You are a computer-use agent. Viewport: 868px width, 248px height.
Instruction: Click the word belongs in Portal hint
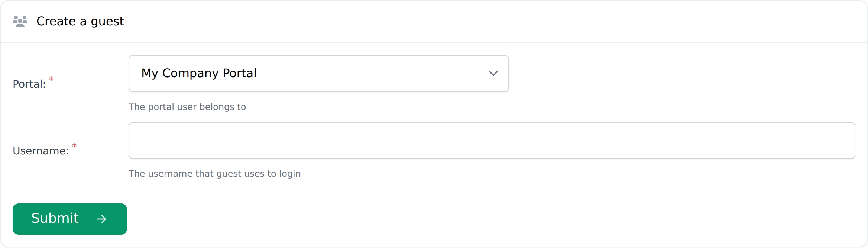(x=213, y=107)
